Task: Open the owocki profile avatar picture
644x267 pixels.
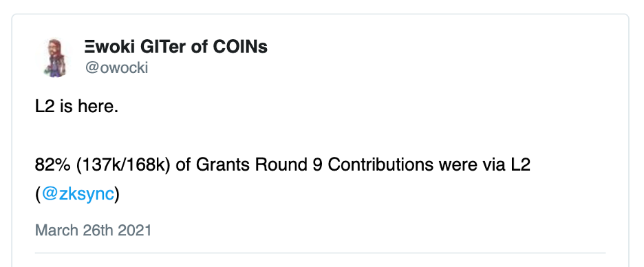Action: click(54, 58)
